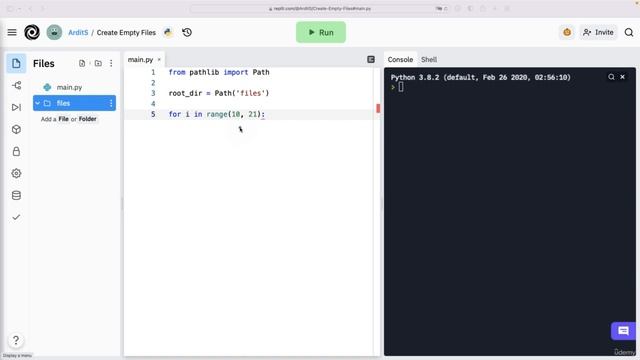Click the Python language icon
The width and height of the screenshot is (640, 360).
[168, 32]
